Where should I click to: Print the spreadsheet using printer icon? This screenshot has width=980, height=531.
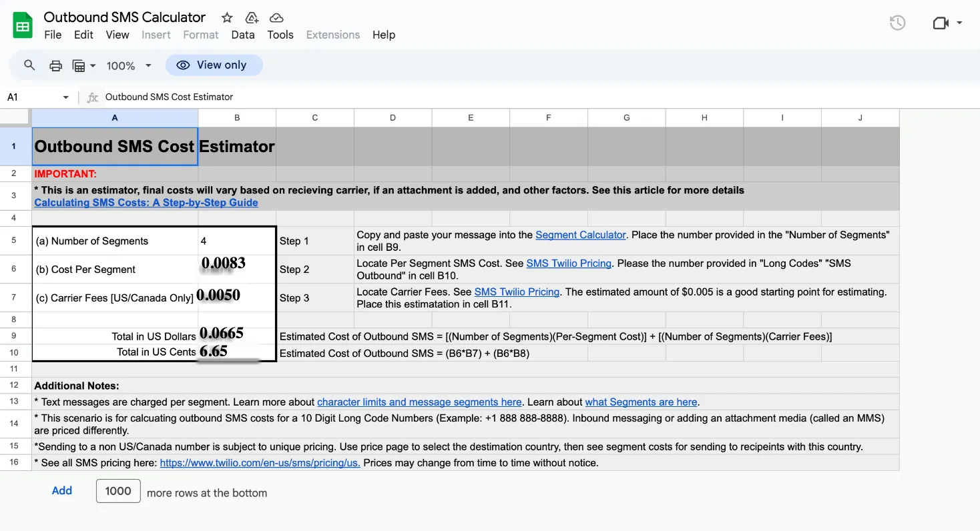click(56, 65)
